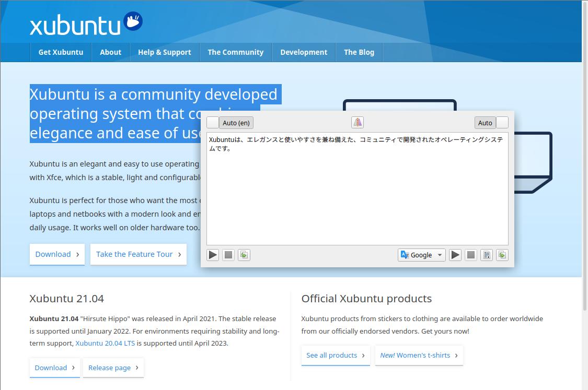Copy source text icon next to source stop button
The height and width of the screenshot is (390, 588).
pyautogui.click(x=244, y=255)
